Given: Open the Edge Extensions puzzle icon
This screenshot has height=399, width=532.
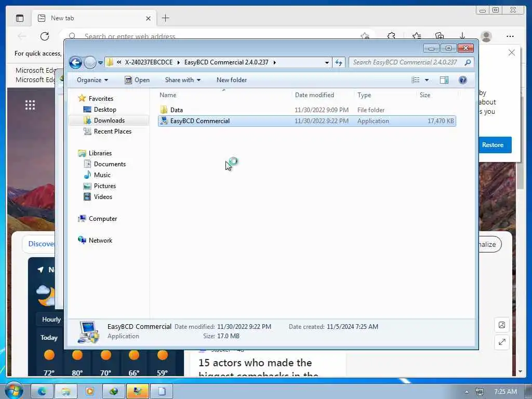Looking at the screenshot, I should (391, 36).
